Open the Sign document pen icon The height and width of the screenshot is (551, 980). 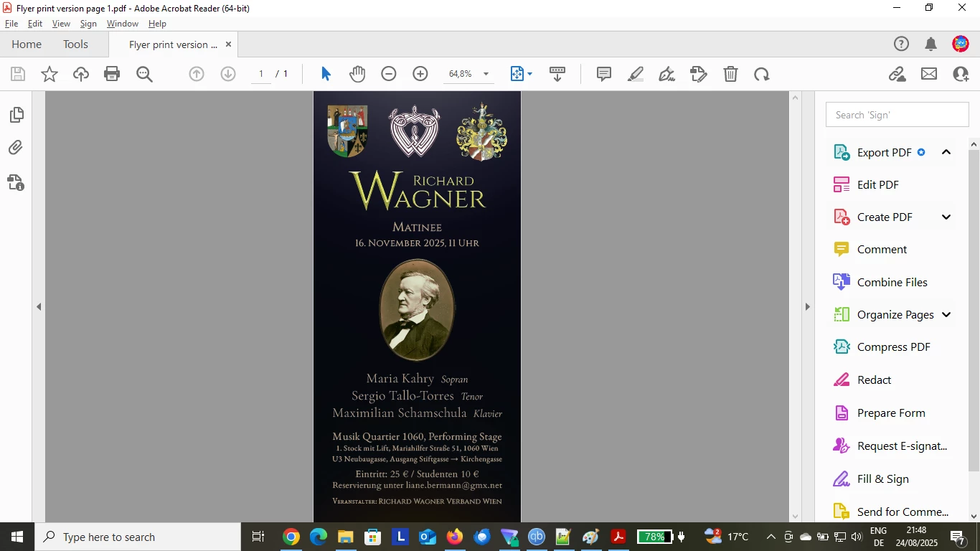667,74
